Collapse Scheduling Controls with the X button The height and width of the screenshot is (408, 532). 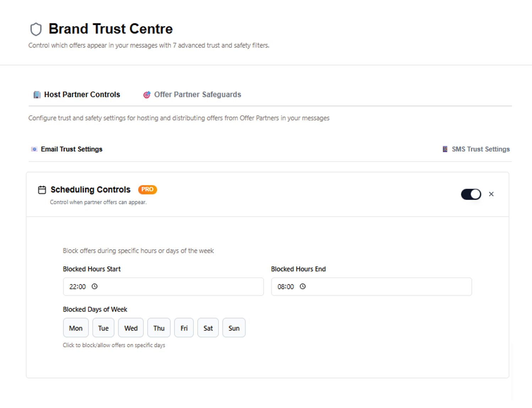491,194
